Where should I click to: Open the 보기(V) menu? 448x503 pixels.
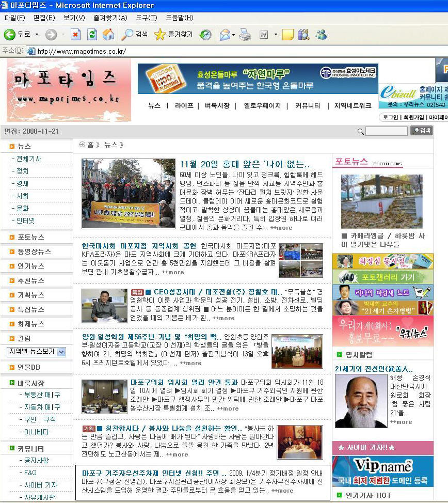pyautogui.click(x=74, y=18)
